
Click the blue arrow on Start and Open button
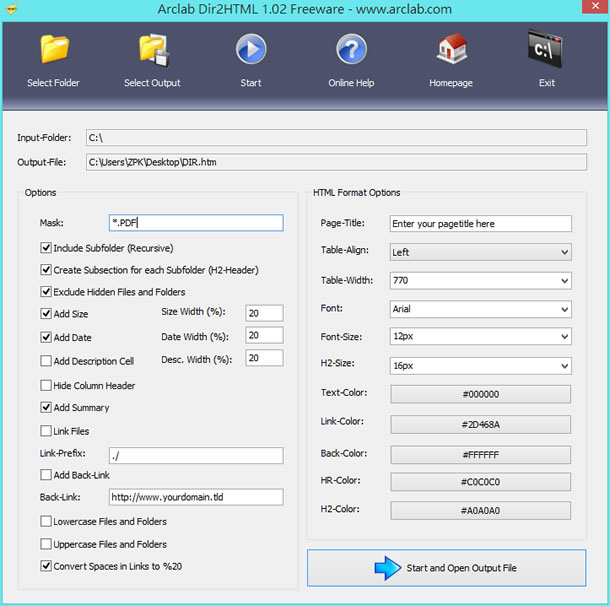coord(387,568)
